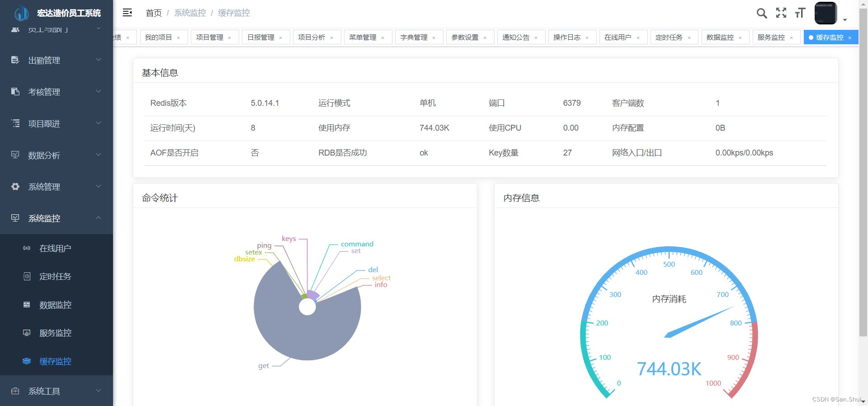Expand the 系统工具 menu chevron
Viewport: 868px width, 406px height.
pos(99,391)
